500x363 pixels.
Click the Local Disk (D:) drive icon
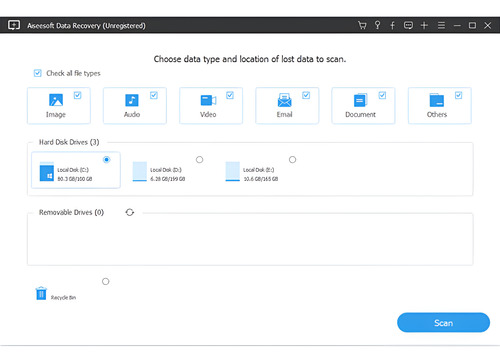click(140, 171)
